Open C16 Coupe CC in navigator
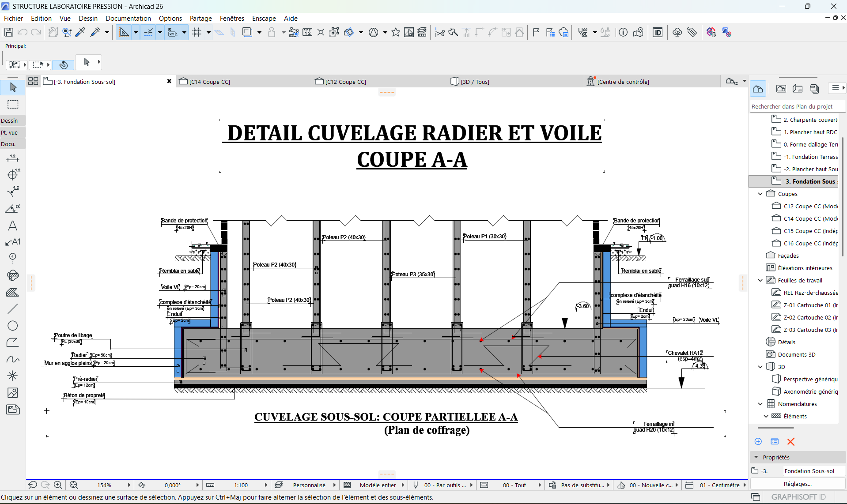Image resolution: width=847 pixels, height=504 pixels. pos(810,243)
